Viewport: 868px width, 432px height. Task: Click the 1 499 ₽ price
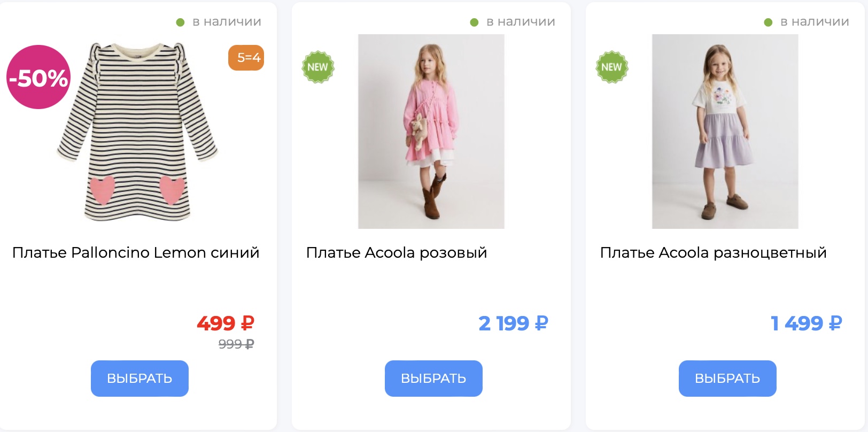point(807,323)
